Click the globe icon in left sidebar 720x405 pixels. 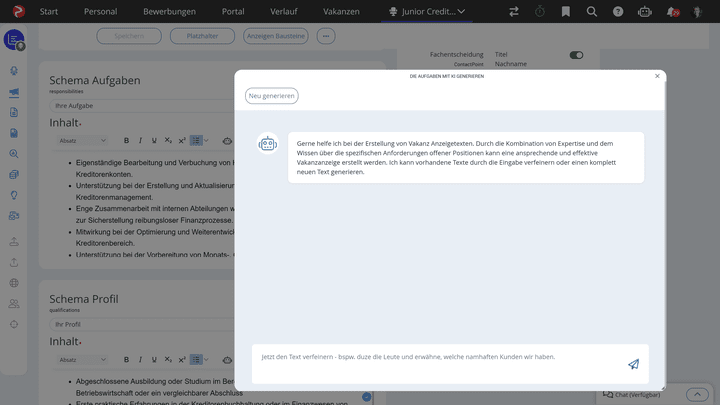pyautogui.click(x=14, y=283)
